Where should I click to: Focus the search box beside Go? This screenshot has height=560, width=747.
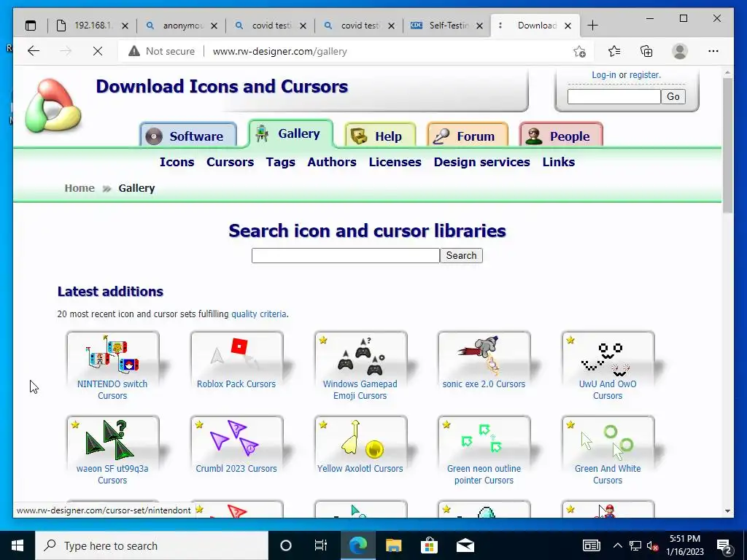[x=614, y=97]
